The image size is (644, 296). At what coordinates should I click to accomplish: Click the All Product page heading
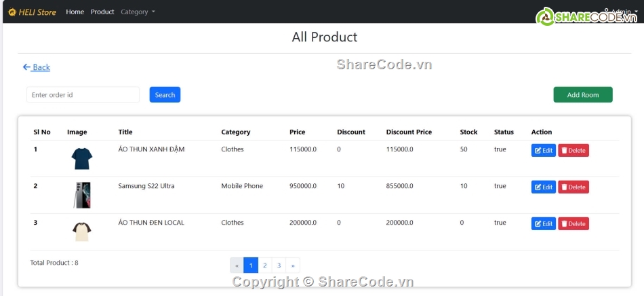[325, 37]
